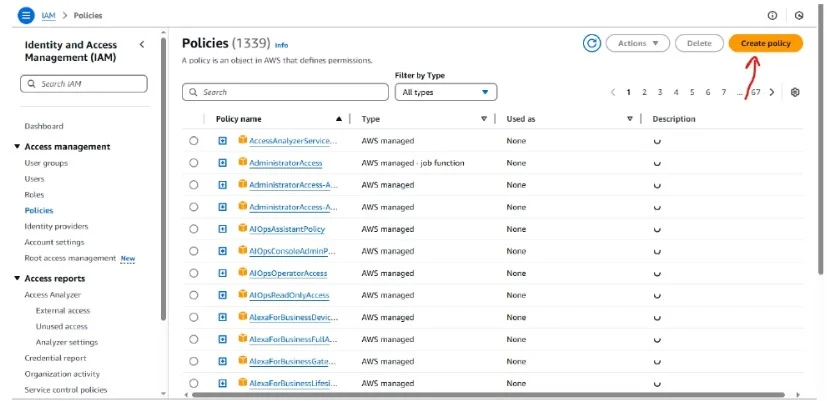Image resolution: width=833 pixels, height=401 pixels.
Task: Open User groups in the sidebar
Action: 46,163
